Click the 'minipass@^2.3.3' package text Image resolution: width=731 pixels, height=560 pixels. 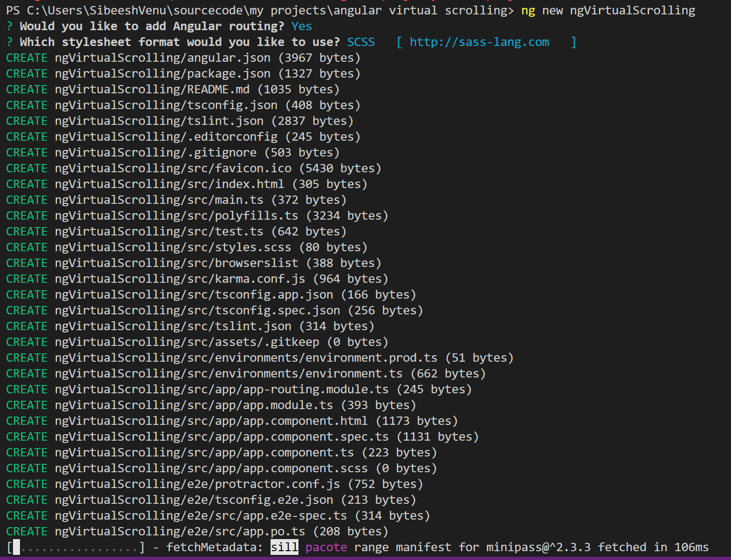(538, 547)
